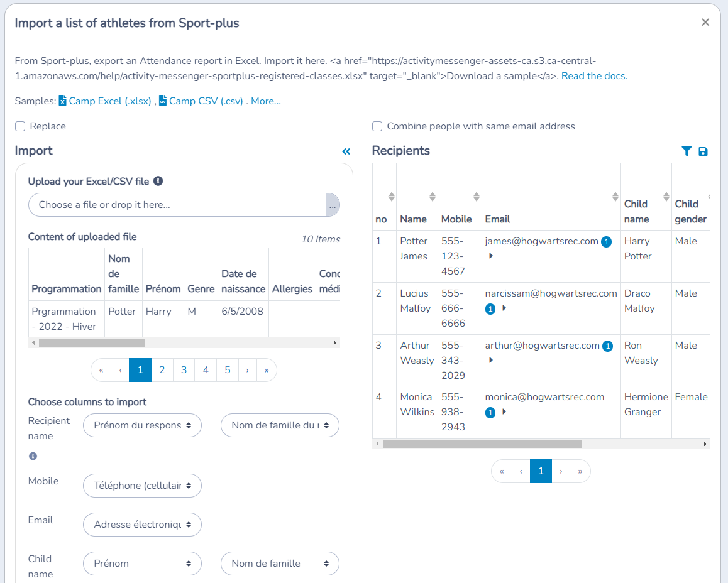Click horizontal scrollbar of uploaded file table
The image size is (728, 583).
92,343
